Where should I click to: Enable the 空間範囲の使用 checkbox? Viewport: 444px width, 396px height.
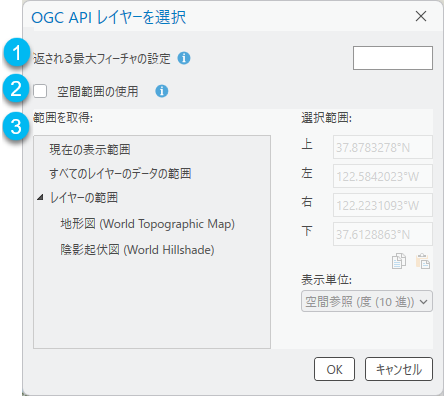click(x=40, y=91)
